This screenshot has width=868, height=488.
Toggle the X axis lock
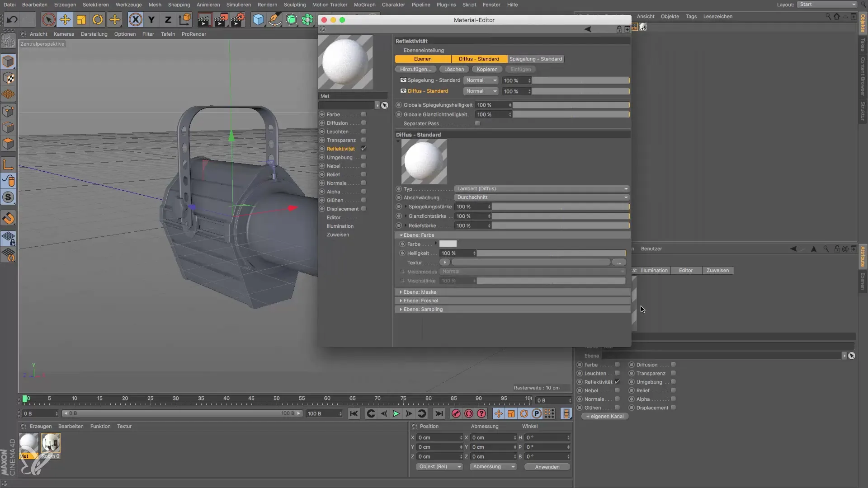pyautogui.click(x=135, y=19)
